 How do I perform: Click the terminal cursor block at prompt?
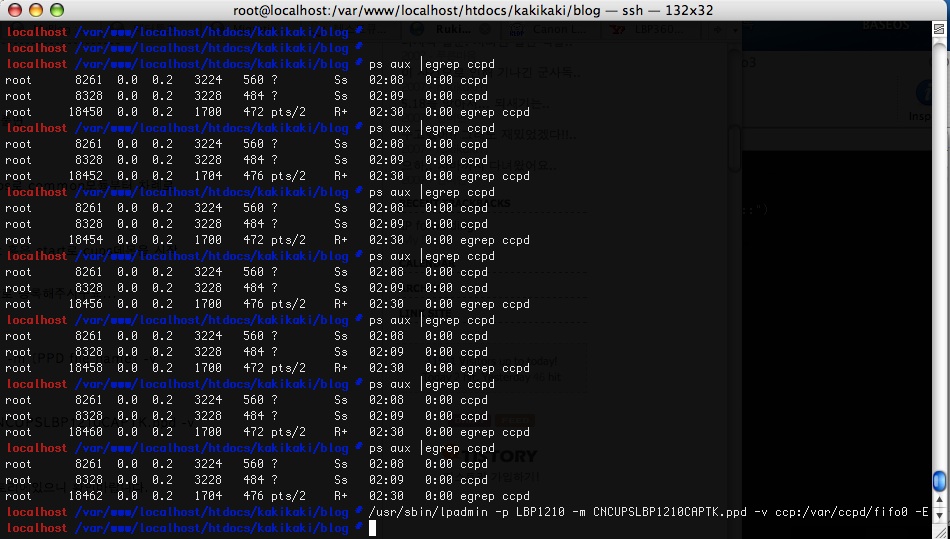(x=373, y=528)
